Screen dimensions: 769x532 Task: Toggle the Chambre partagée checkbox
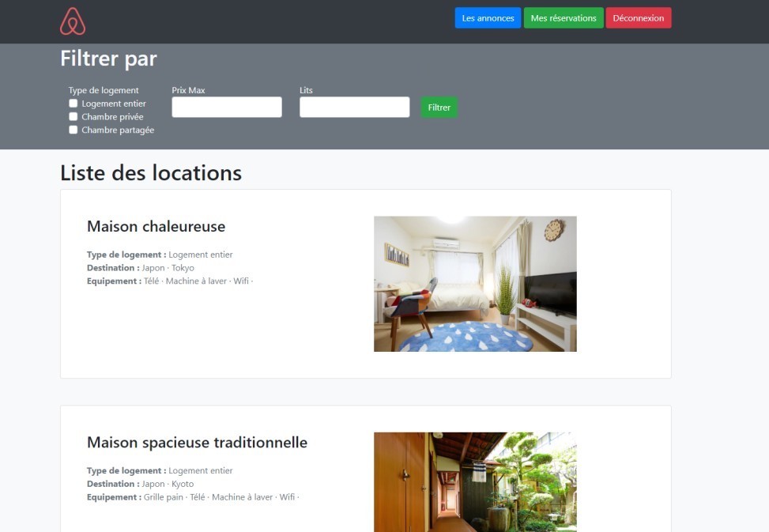click(x=74, y=130)
